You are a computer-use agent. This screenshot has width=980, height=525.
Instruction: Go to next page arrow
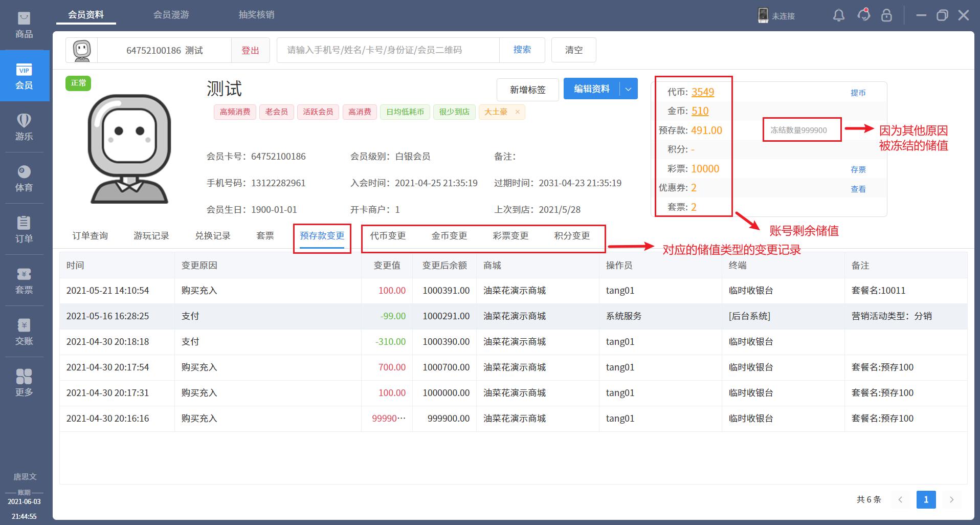pyautogui.click(x=951, y=499)
